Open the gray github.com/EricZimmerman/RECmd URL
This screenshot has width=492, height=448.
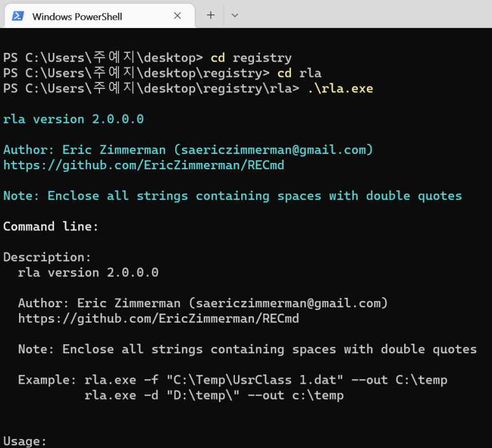[158, 319]
